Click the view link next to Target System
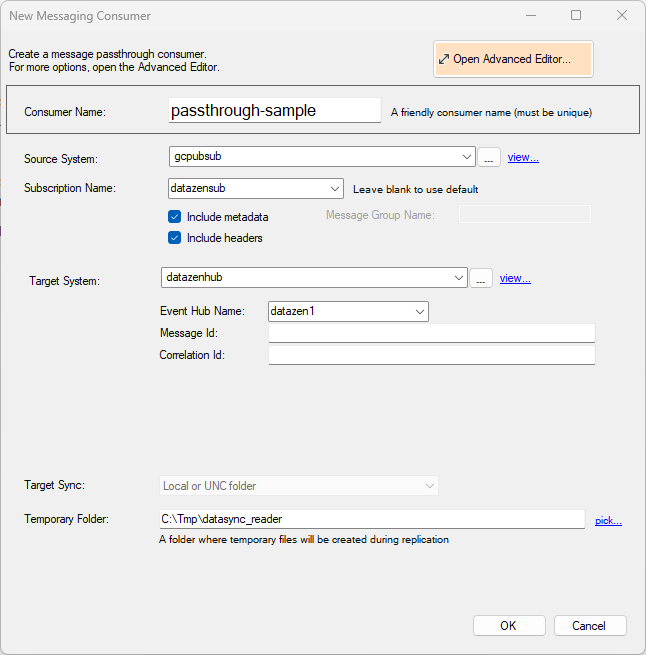The width and height of the screenshot is (646, 655). [515, 279]
